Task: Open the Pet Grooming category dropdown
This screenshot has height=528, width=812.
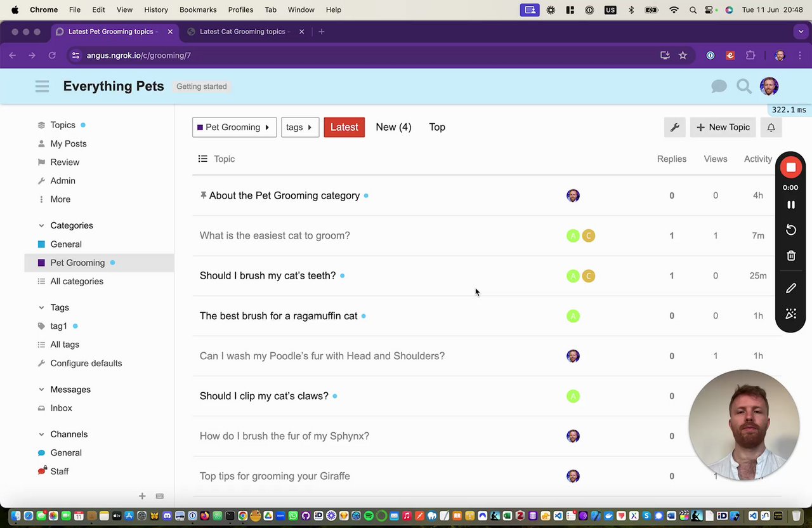Action: (235, 127)
